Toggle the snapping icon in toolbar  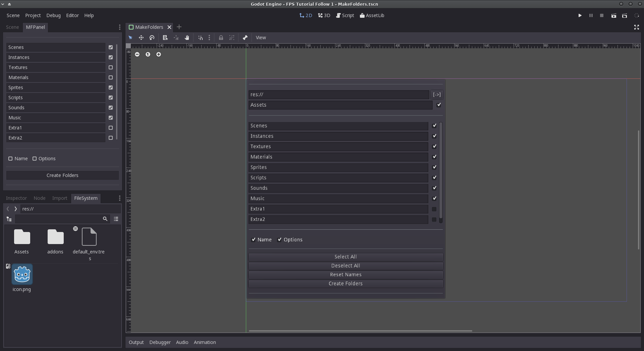200,38
